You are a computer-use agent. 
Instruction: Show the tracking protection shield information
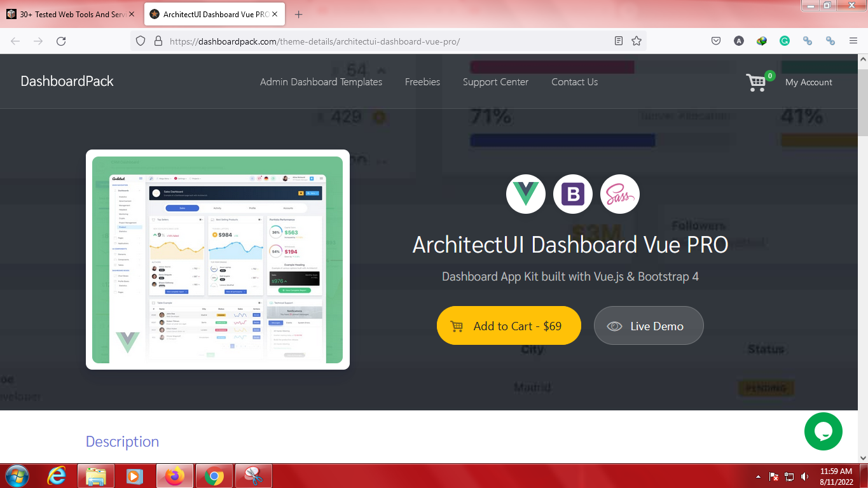point(141,41)
